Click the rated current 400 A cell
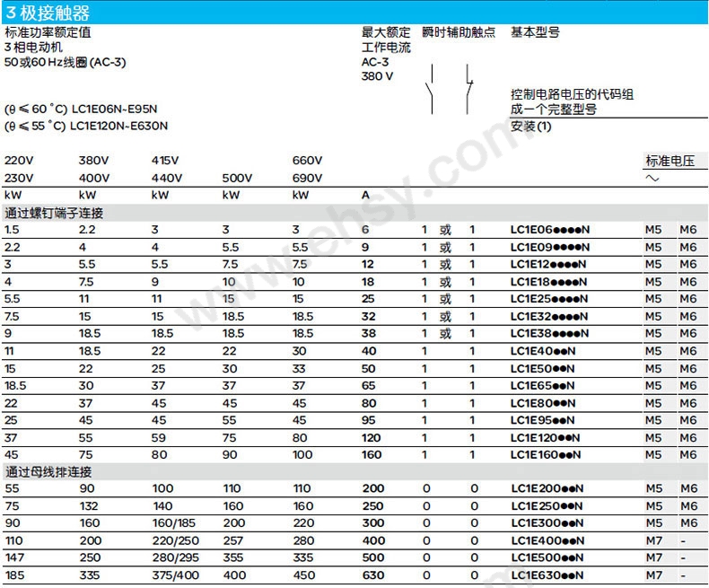Screen dimensions: 709x588 pyautogui.click(x=373, y=540)
